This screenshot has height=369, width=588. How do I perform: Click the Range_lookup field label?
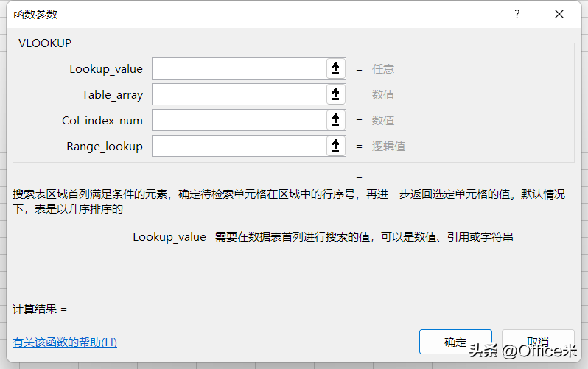tap(105, 147)
